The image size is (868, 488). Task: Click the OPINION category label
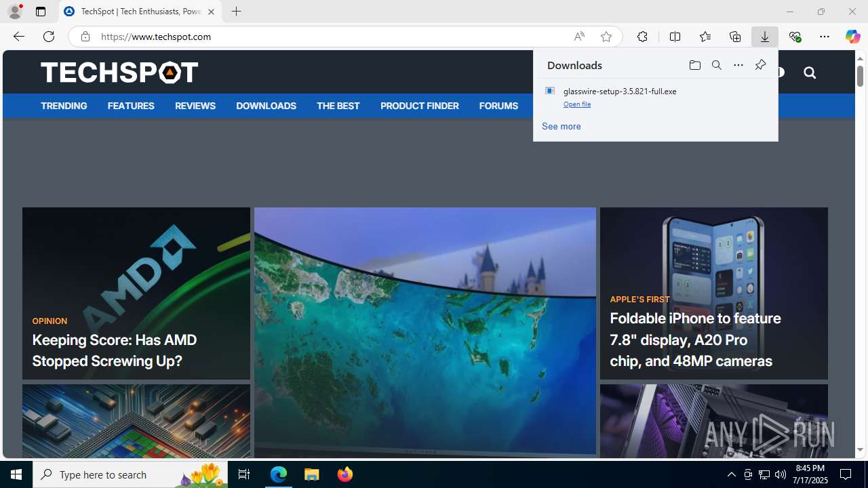coord(50,321)
